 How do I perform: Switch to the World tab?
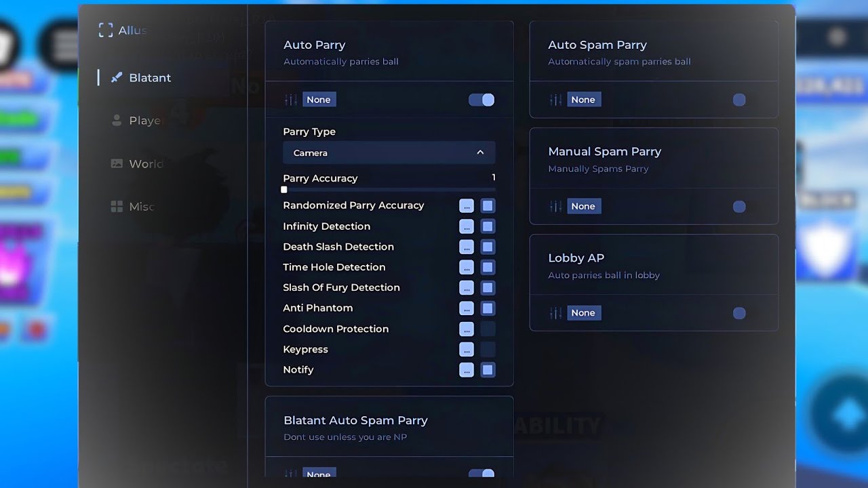(137, 163)
